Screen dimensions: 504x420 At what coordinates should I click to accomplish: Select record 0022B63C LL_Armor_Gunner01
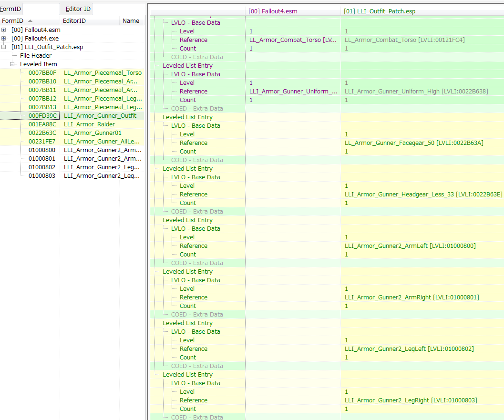coord(72,133)
